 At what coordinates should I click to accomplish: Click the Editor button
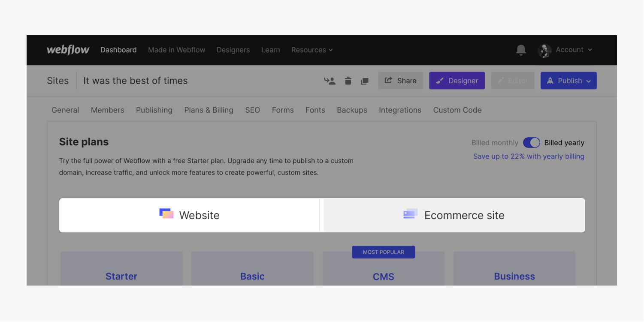coord(513,81)
